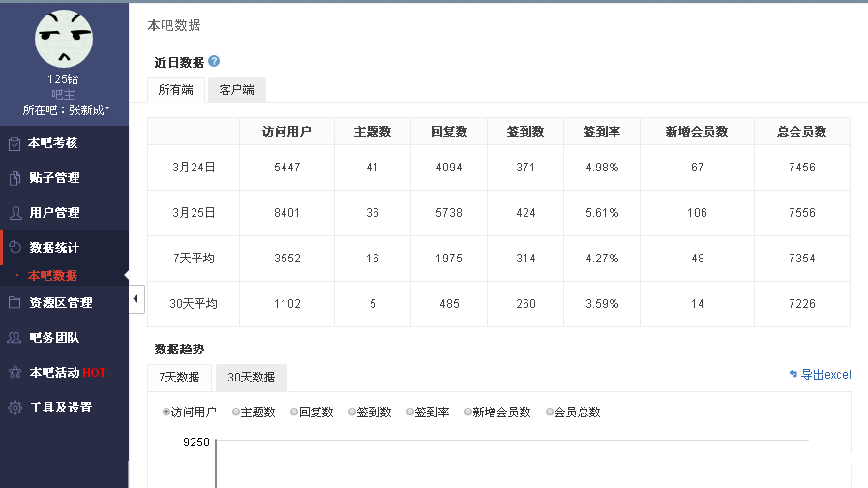The image size is (868, 488).
Task: Click the 吧务团队 group icon
Action: pyautogui.click(x=15, y=338)
